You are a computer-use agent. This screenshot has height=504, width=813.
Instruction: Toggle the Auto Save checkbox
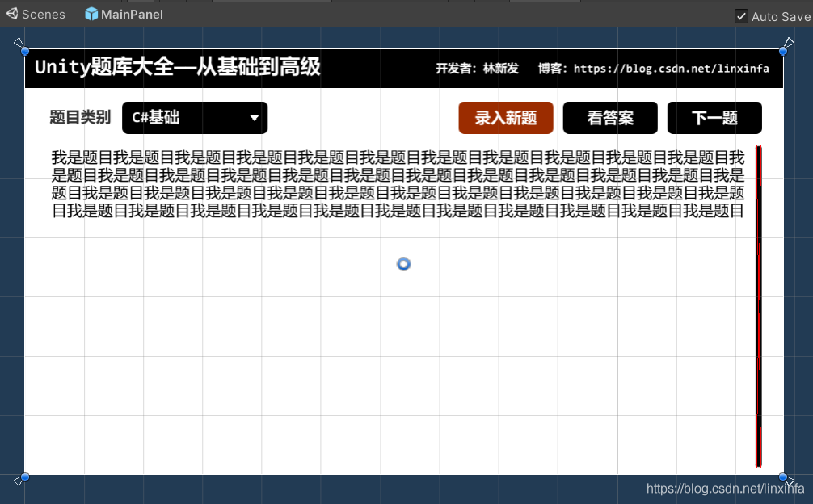pyautogui.click(x=741, y=16)
